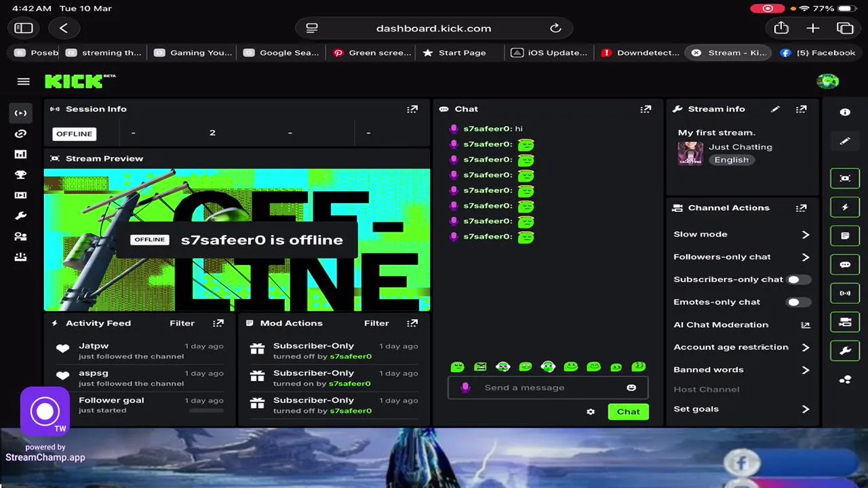Open chat settings gear icon

591,411
